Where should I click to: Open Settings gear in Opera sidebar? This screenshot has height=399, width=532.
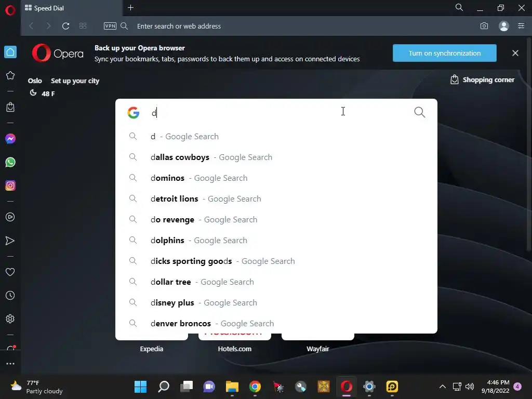pyautogui.click(x=10, y=319)
